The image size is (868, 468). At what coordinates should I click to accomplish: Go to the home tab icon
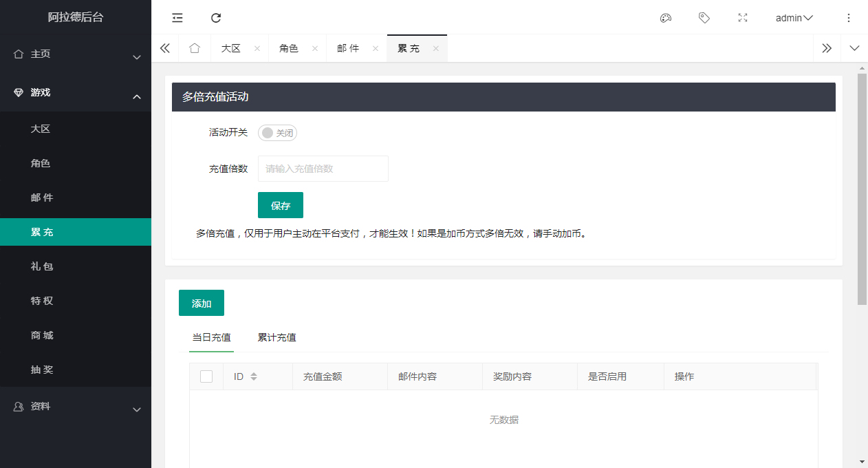point(195,48)
